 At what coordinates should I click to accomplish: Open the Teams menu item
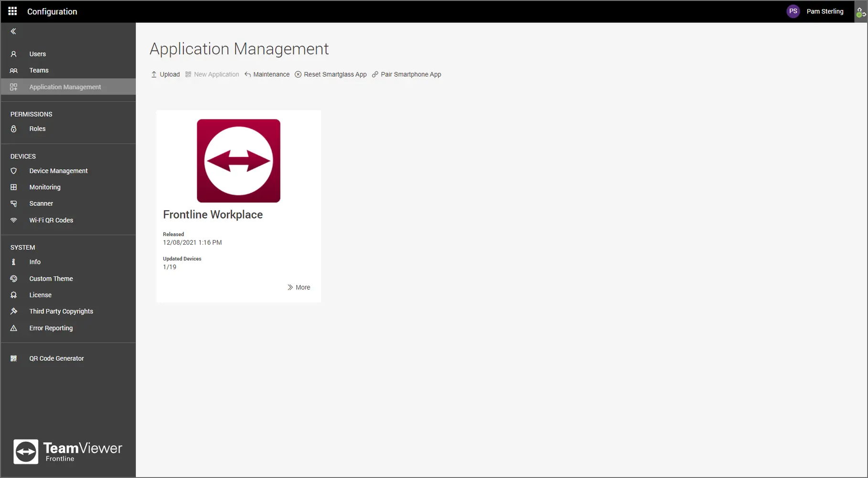coord(68,70)
